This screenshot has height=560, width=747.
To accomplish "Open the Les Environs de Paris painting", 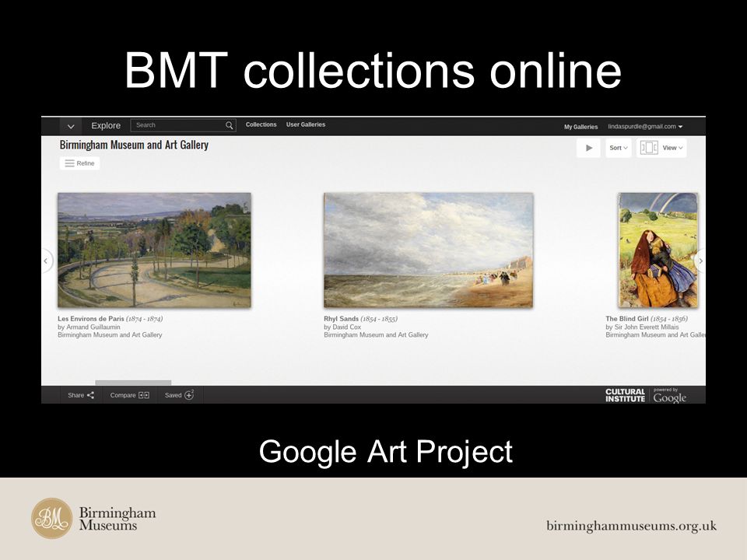I will pyautogui.click(x=154, y=250).
